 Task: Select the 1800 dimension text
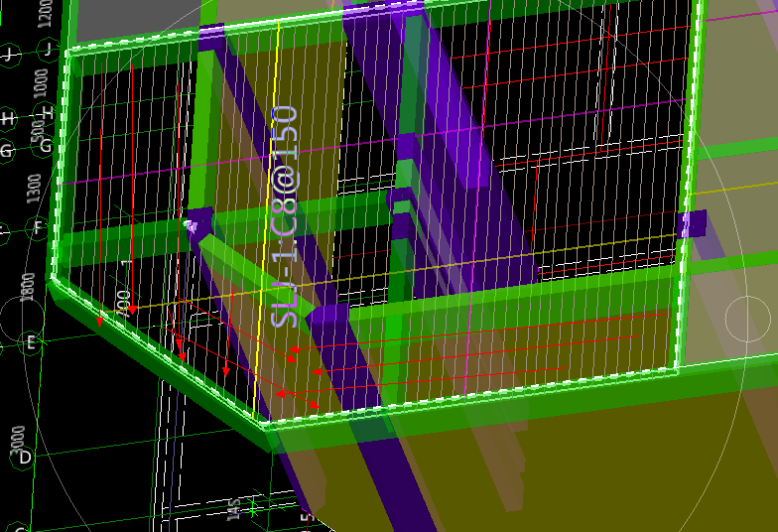(x=28, y=286)
